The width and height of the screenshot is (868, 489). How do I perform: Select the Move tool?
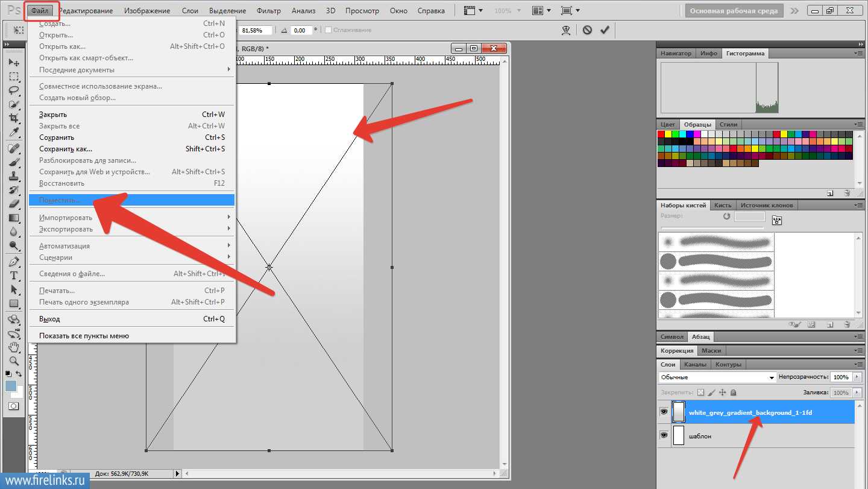pyautogui.click(x=13, y=63)
